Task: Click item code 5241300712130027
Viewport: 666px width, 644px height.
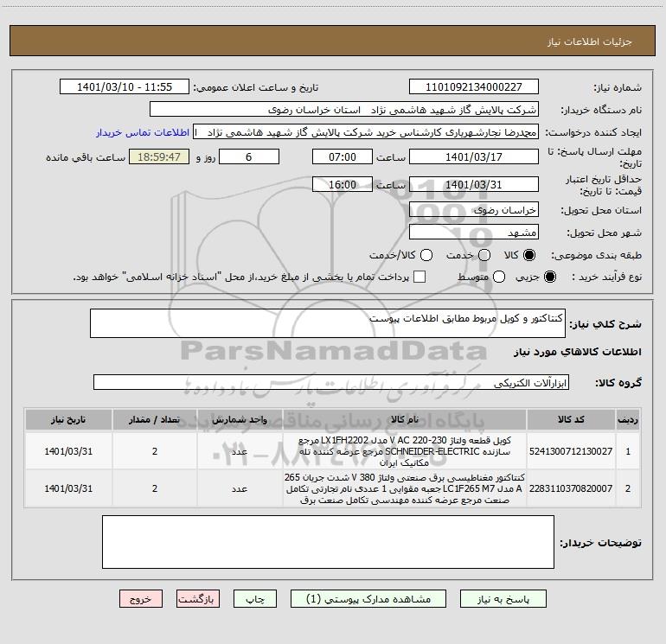Action: [571, 451]
